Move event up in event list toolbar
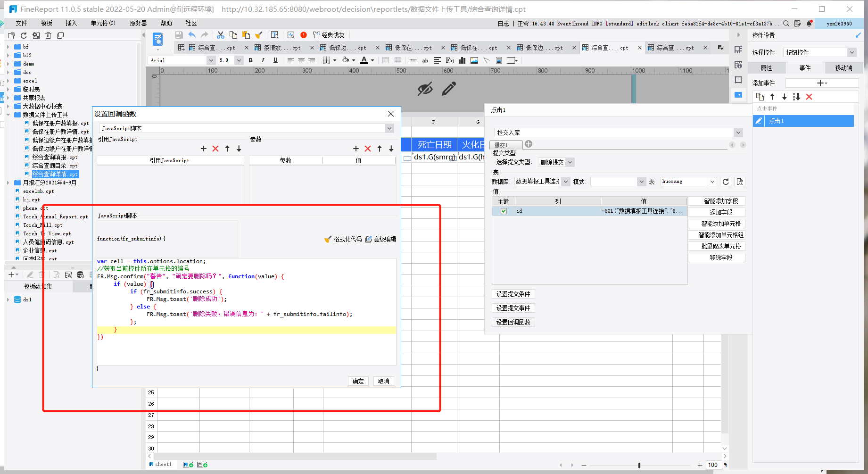Screen dimensions: 868x474 pos(772,97)
